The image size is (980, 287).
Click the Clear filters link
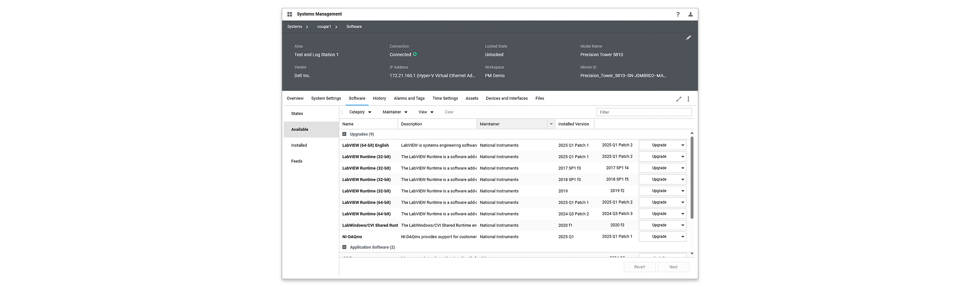[x=449, y=112]
